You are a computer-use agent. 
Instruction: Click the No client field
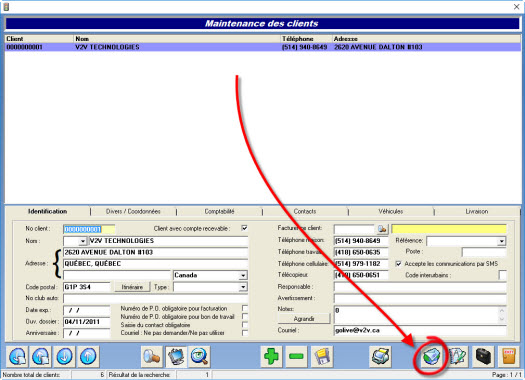click(x=89, y=229)
